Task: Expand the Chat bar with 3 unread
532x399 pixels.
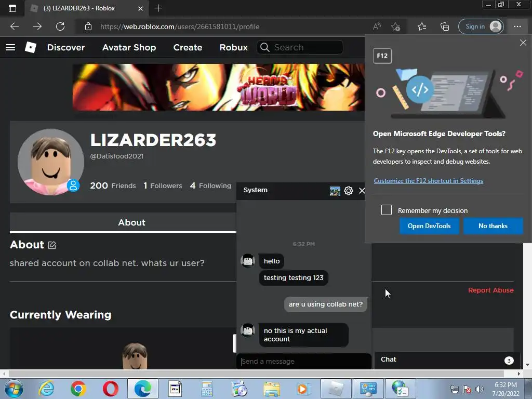Action: point(447,360)
